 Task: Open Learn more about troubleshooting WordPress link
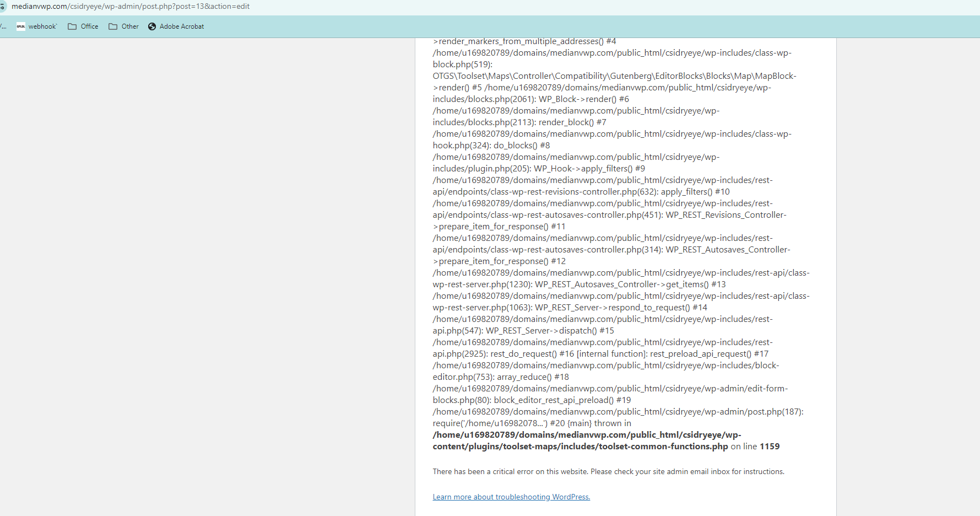[x=511, y=497]
